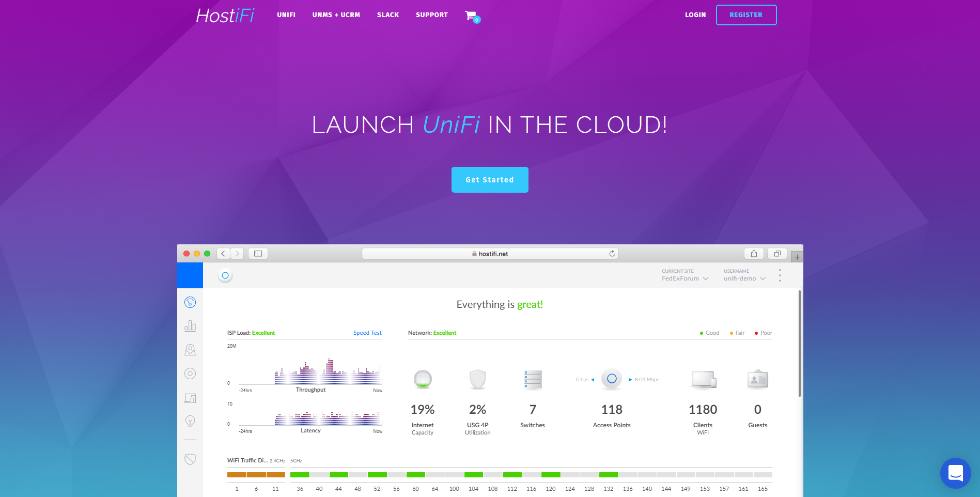Open the live chat widget
Image resolution: width=980 pixels, height=497 pixels.
click(x=955, y=473)
